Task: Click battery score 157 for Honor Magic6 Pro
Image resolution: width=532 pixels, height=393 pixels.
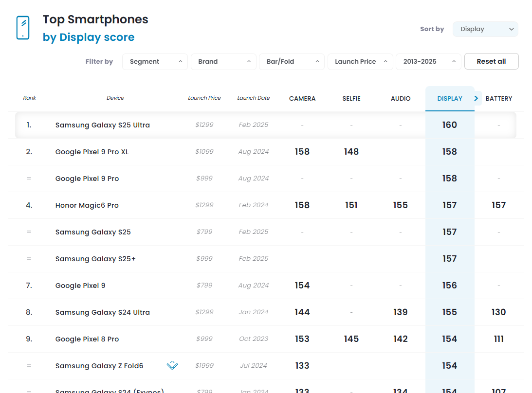Action: pyautogui.click(x=499, y=205)
